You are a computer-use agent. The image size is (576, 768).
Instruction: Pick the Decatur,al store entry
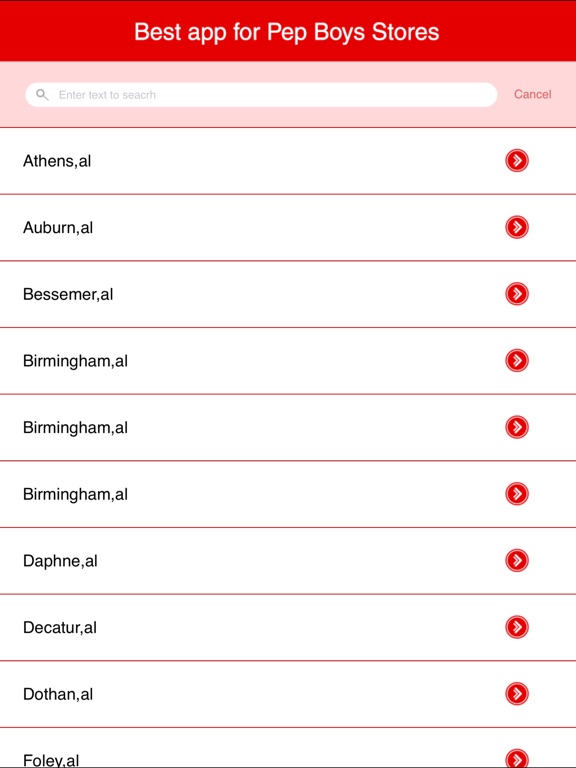(x=288, y=627)
